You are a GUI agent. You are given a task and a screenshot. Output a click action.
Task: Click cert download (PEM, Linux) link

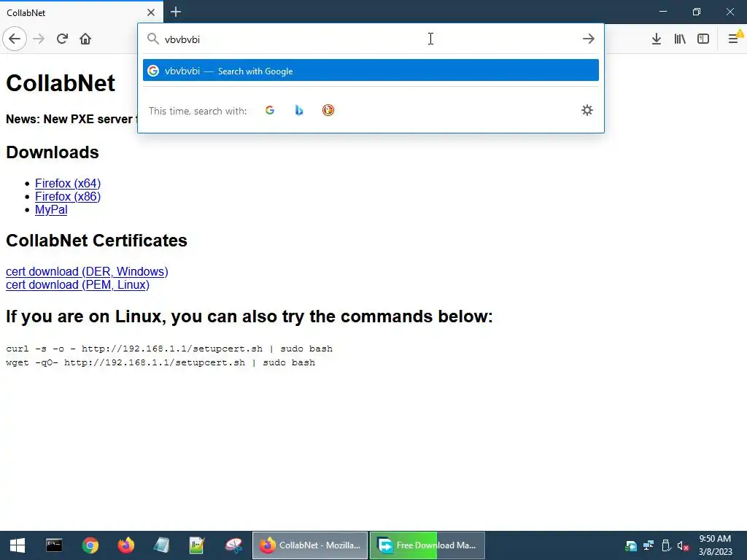[77, 285]
